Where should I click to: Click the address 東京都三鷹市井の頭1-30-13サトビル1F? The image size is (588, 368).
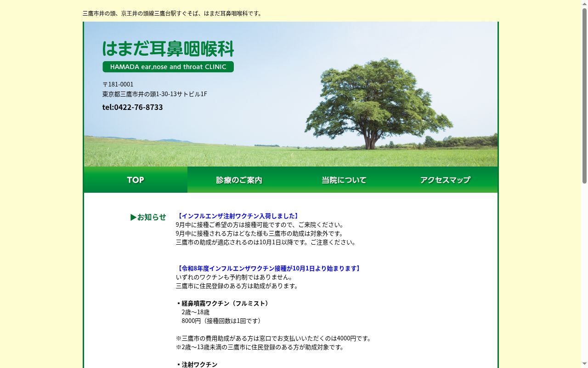[x=154, y=94]
